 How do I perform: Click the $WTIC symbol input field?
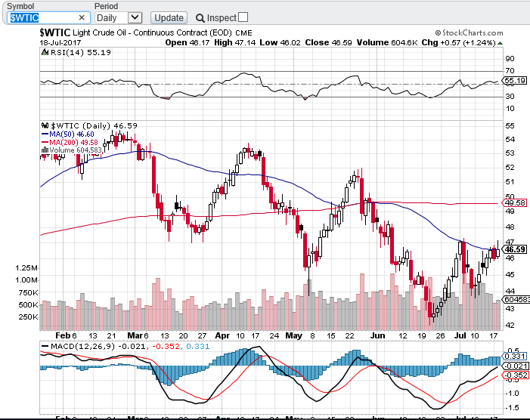pyautogui.click(x=48, y=17)
